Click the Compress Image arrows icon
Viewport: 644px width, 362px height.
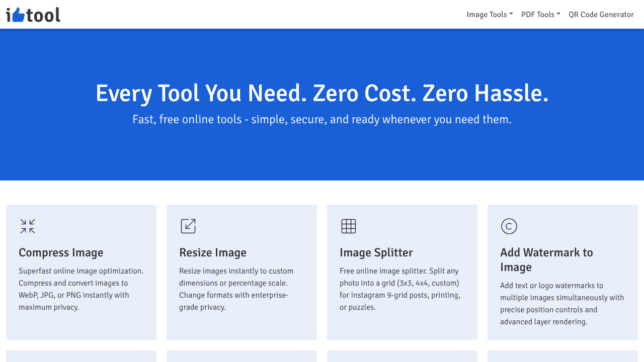[x=28, y=226]
